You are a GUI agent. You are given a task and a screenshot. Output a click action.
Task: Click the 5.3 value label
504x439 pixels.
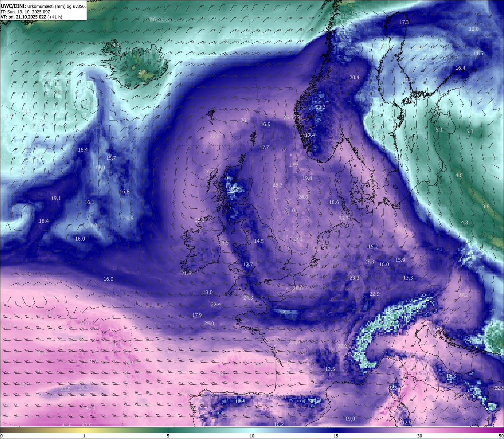470,131
